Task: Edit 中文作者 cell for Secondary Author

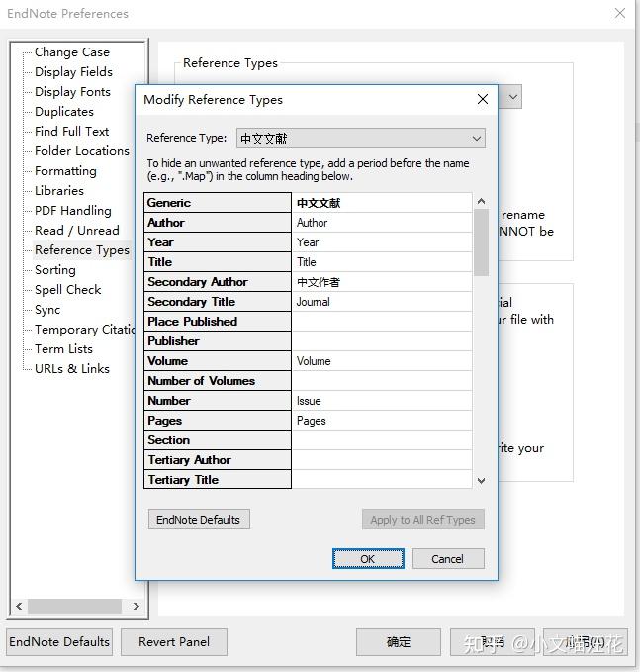Action: coord(382,282)
